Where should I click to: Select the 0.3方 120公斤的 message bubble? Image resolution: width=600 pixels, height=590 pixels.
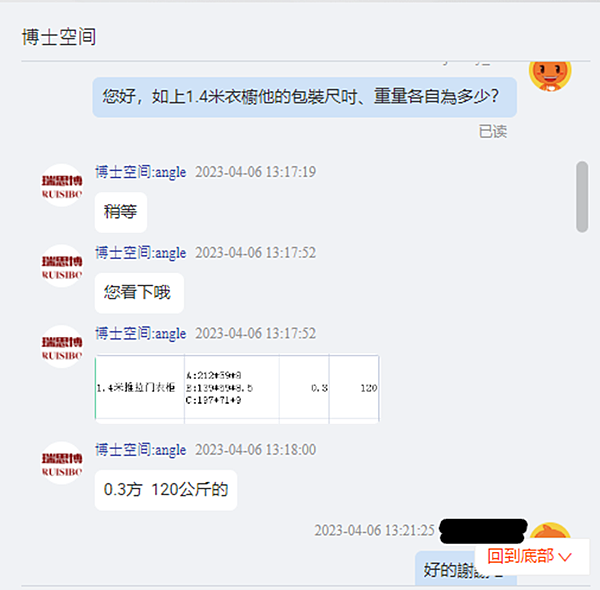(166, 490)
